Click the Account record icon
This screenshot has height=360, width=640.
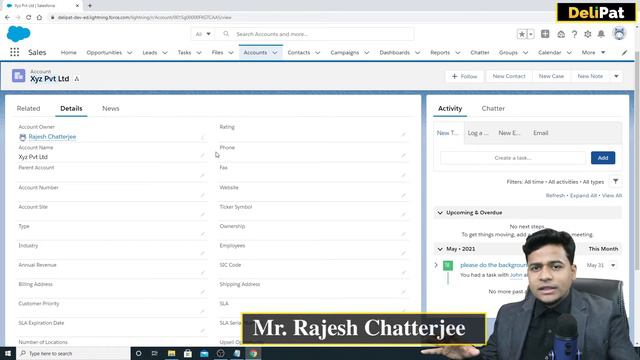(x=18, y=76)
